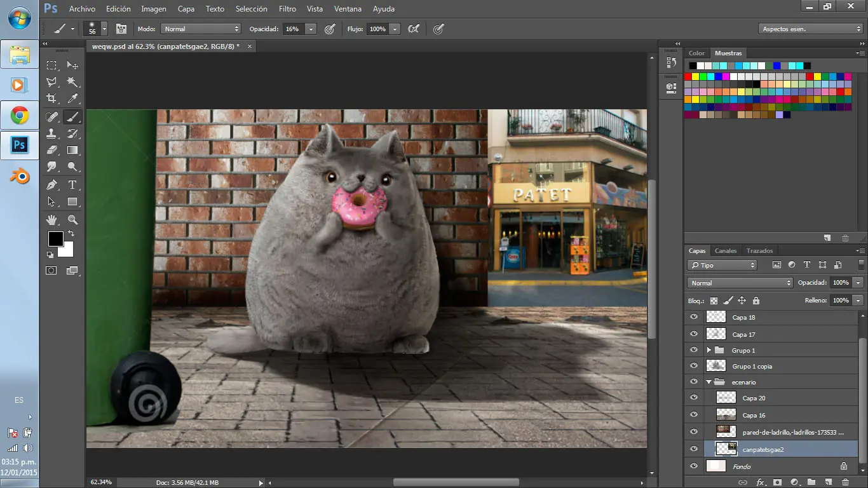Reset default foreground and background colors
The width and height of the screenshot is (868, 488).
(50, 255)
